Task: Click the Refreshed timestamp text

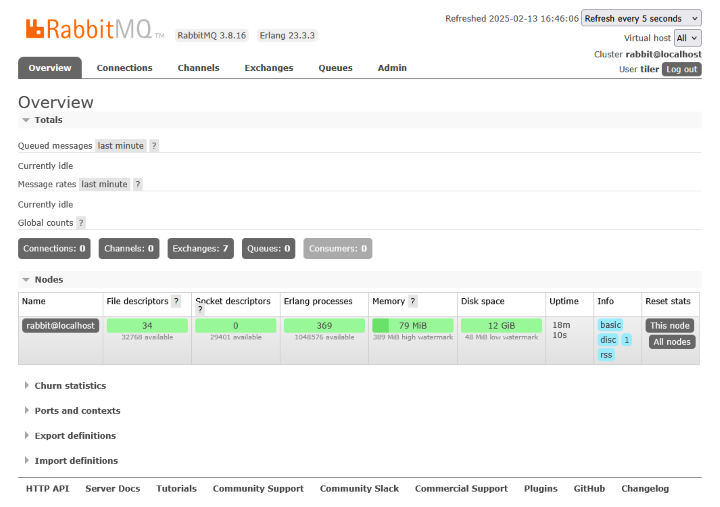Action: [x=512, y=19]
